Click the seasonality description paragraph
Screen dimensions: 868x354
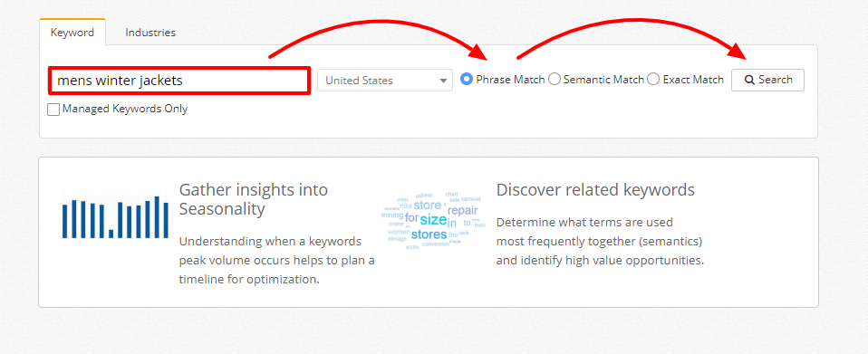coord(276,261)
